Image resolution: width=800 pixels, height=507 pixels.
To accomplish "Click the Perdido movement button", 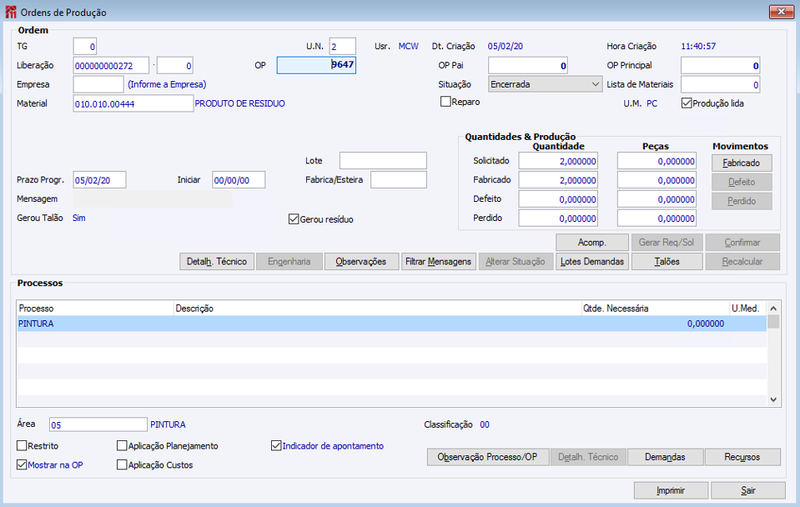I will click(x=741, y=201).
